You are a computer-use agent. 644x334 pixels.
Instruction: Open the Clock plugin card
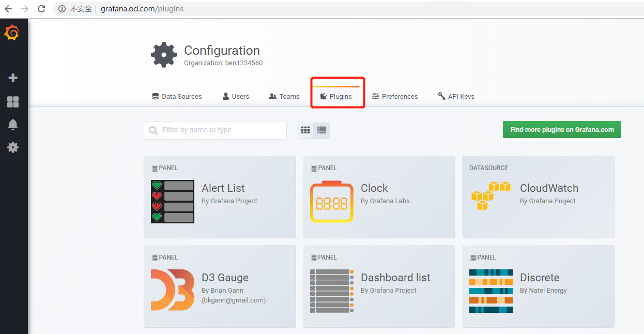(x=378, y=197)
